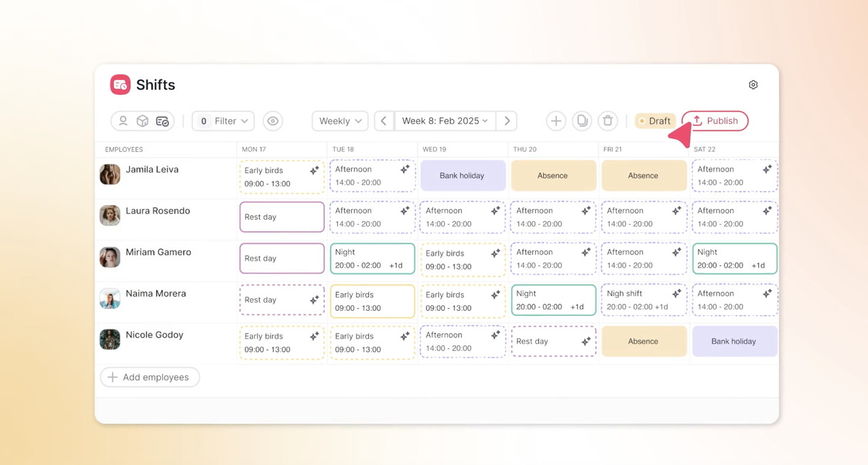The width and height of the screenshot is (868, 465).
Task: Open Miriam's Saturday Night shift
Action: pos(734,259)
